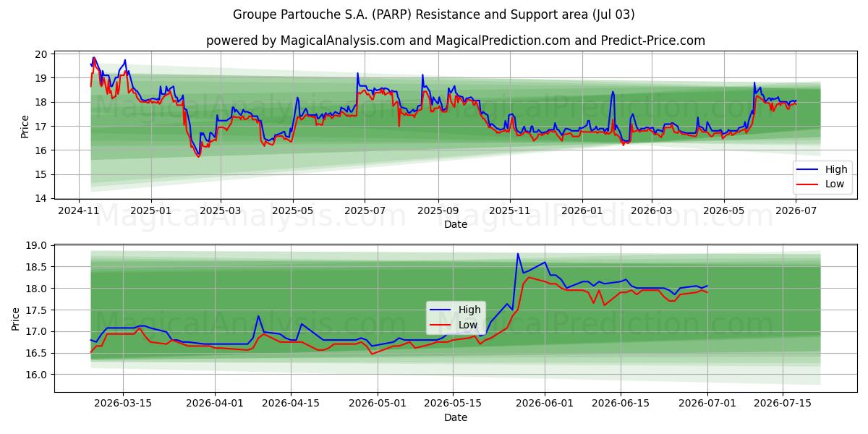The image size is (868, 434).
Task: Click the 'Price' y-axis label of the bottom chart
Action: 17,319
